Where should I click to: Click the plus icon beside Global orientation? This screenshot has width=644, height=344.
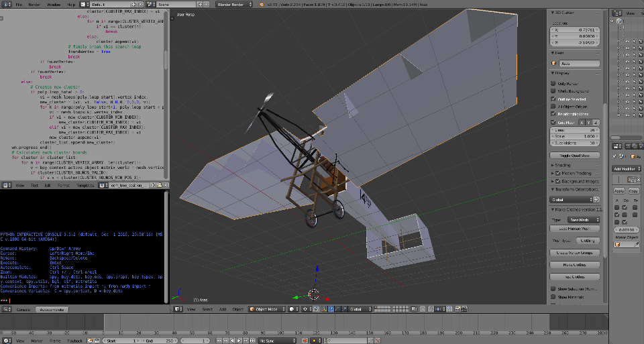596,200
